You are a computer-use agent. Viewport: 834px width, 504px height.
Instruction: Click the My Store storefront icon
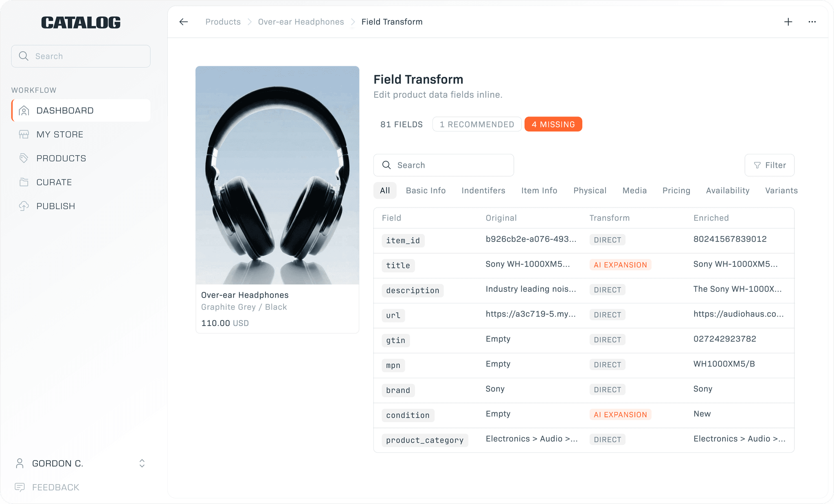[24, 134]
